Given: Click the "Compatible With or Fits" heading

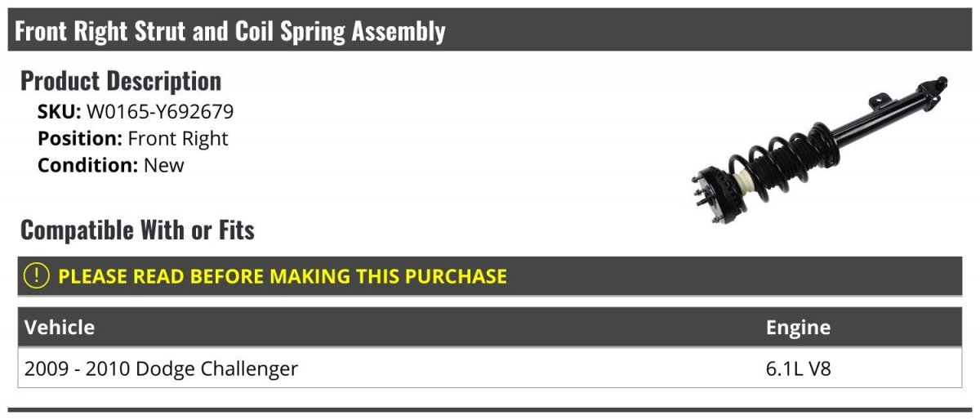Looking at the screenshot, I should pos(137,230).
